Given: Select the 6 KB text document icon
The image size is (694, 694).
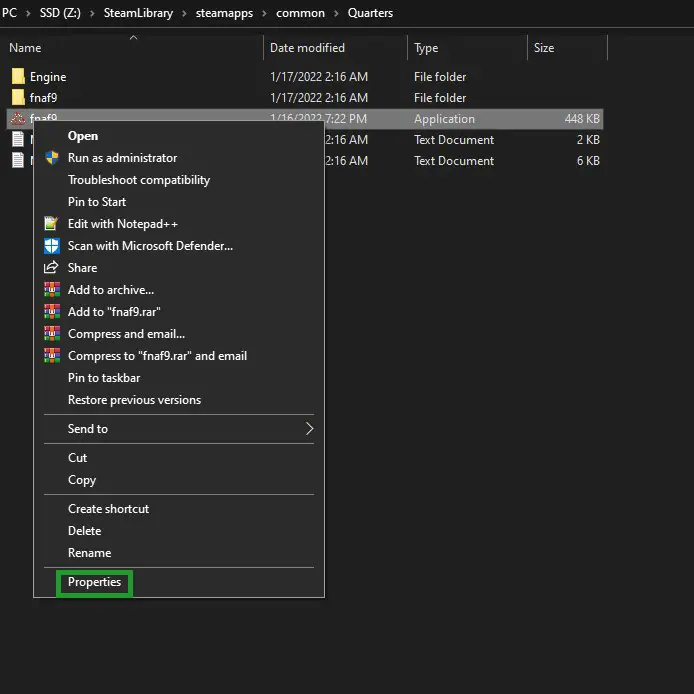Looking at the screenshot, I should click(18, 160).
